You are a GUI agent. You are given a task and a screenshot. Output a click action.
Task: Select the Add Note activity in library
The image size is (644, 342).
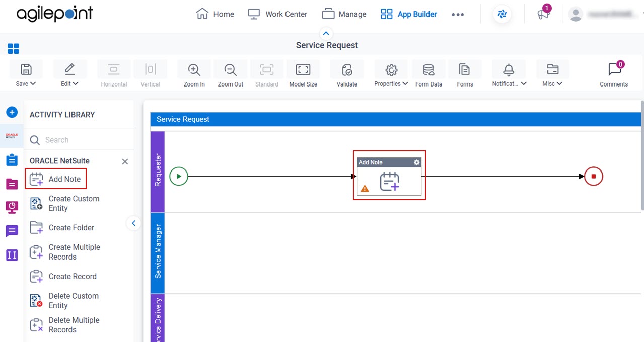55,179
